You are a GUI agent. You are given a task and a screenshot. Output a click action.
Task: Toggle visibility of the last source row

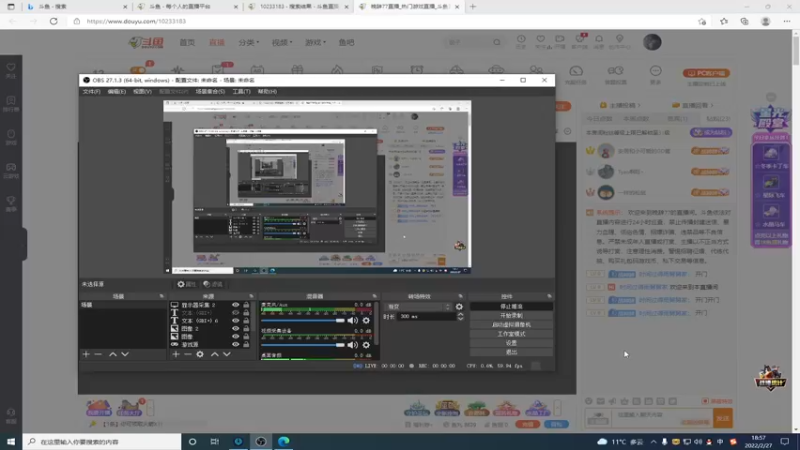[235, 344]
